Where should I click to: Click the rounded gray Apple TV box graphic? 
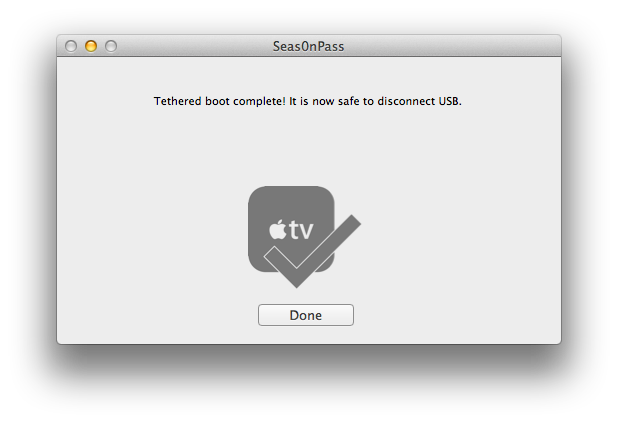291,229
